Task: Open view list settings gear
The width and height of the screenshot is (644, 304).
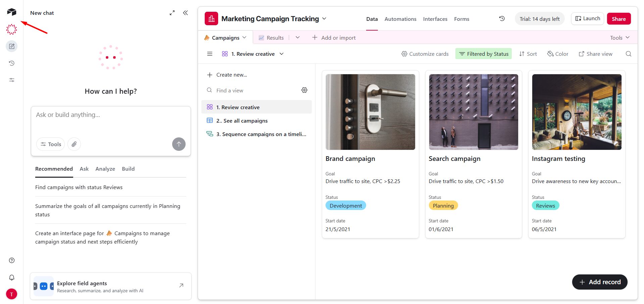Action: click(x=304, y=90)
